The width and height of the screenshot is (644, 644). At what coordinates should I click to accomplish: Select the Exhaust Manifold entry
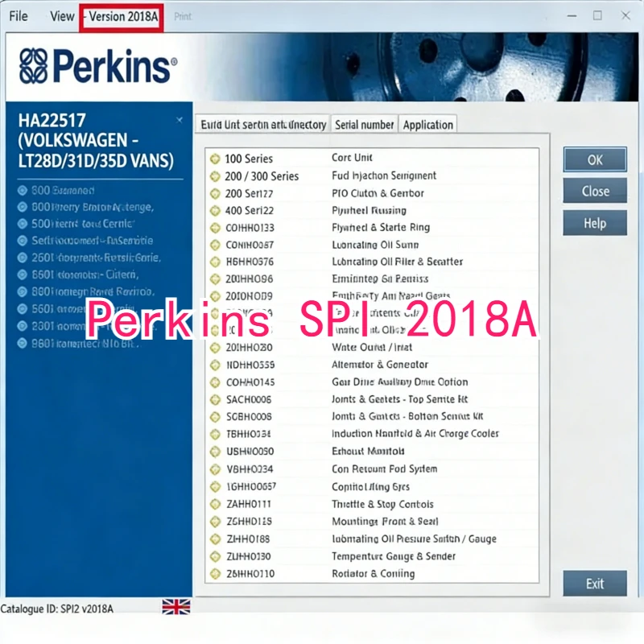pos(368,452)
